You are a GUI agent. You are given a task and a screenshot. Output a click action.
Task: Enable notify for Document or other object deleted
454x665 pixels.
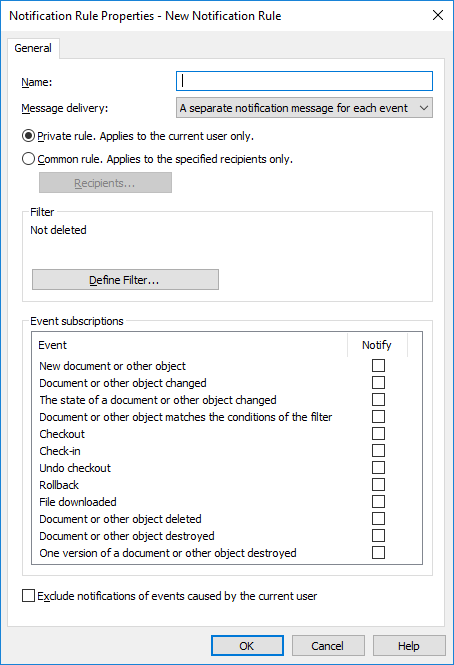click(x=378, y=519)
